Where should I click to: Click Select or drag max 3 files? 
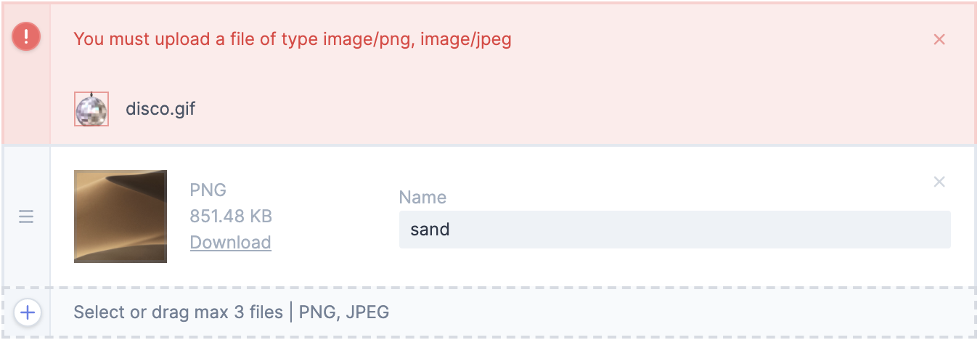[178, 313]
